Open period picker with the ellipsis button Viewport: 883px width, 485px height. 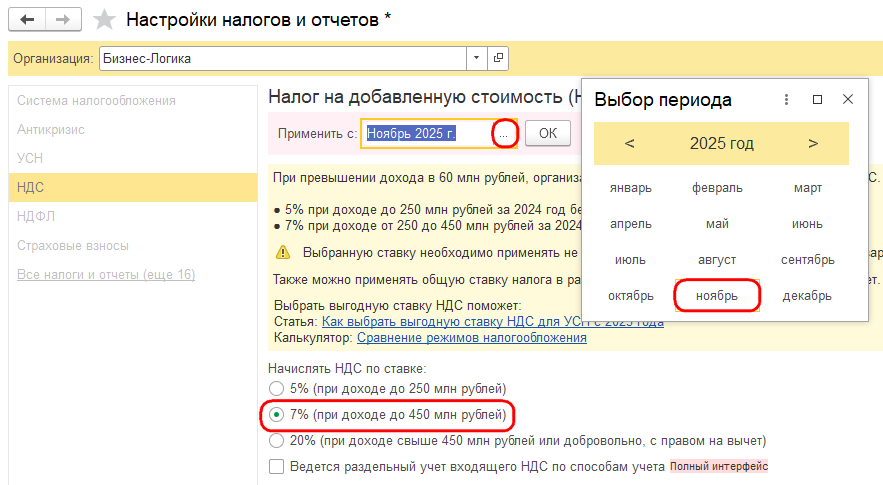pyautogui.click(x=503, y=134)
